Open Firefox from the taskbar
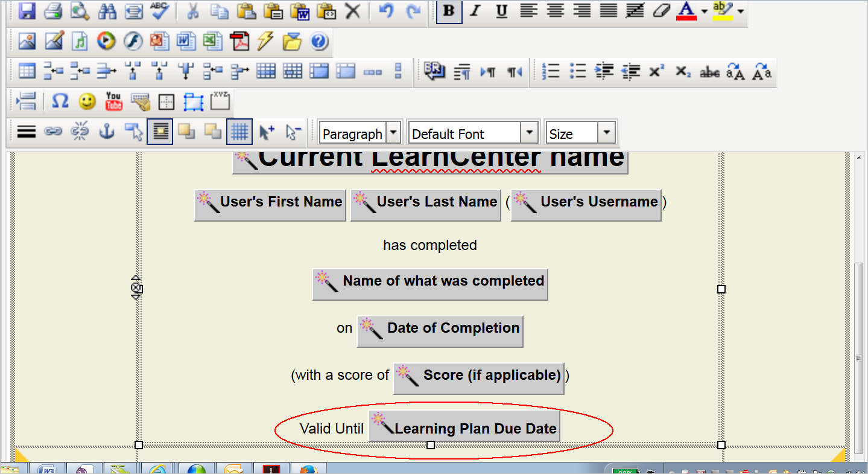The height and width of the screenshot is (474, 868). (x=308, y=469)
